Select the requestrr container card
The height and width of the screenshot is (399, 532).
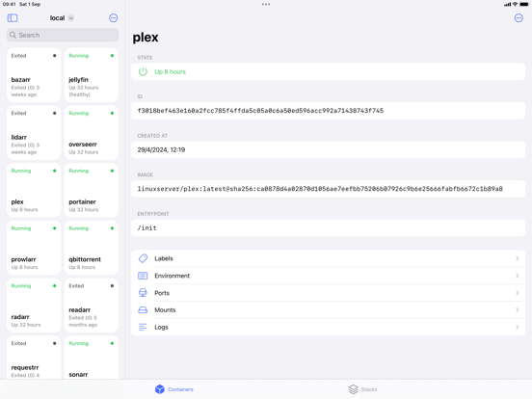pyautogui.click(x=34, y=358)
